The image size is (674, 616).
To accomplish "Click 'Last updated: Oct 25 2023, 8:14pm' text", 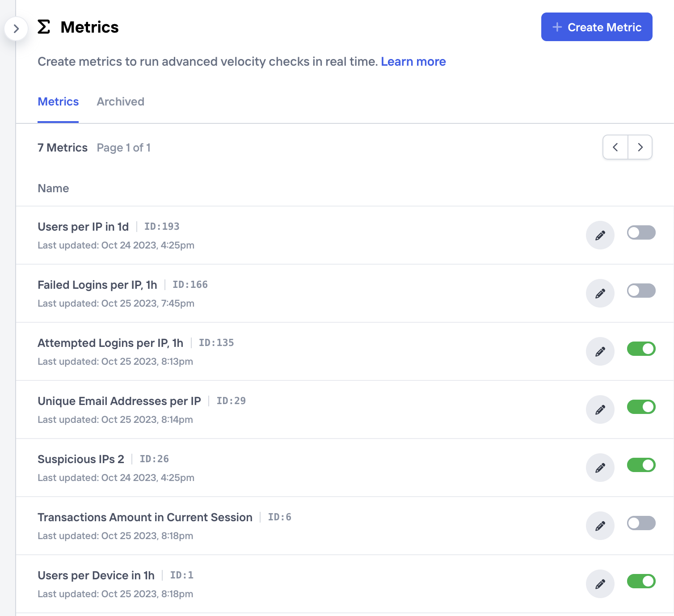I will tap(115, 420).
